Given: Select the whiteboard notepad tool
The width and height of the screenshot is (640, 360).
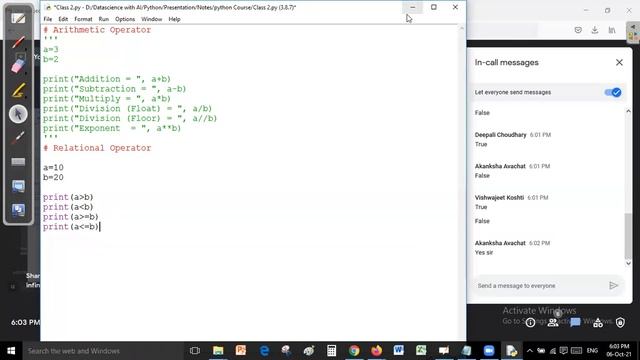Looking at the screenshot, I should (x=18, y=18).
